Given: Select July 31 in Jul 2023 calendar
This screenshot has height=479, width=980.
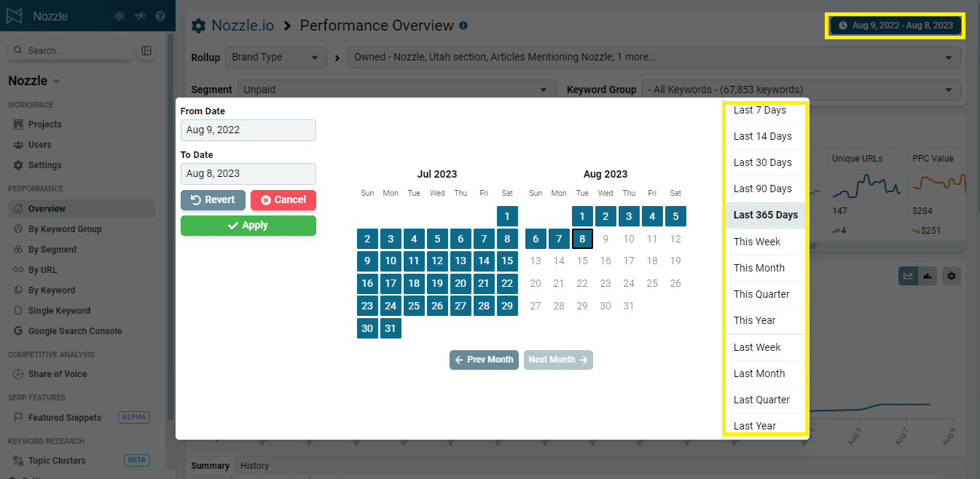Looking at the screenshot, I should (391, 329).
